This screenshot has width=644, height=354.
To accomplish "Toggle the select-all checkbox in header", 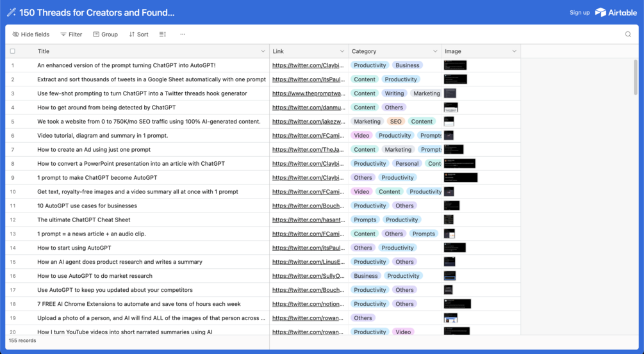I will pos(13,51).
